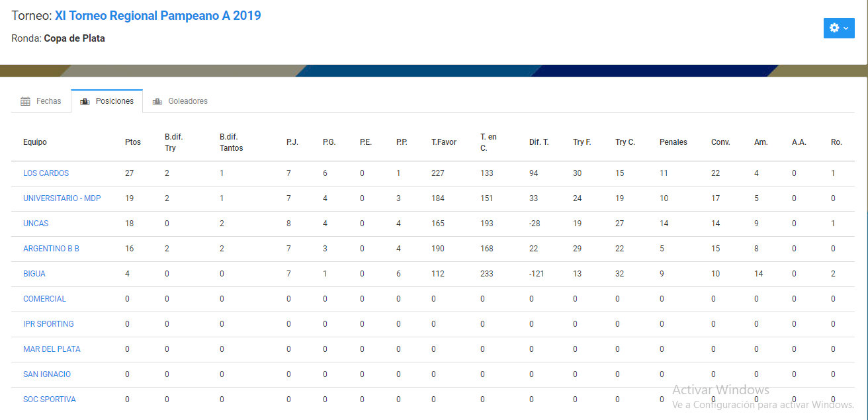The height and width of the screenshot is (420, 868).
Task: Click the UNCAS team link
Action: pos(36,224)
